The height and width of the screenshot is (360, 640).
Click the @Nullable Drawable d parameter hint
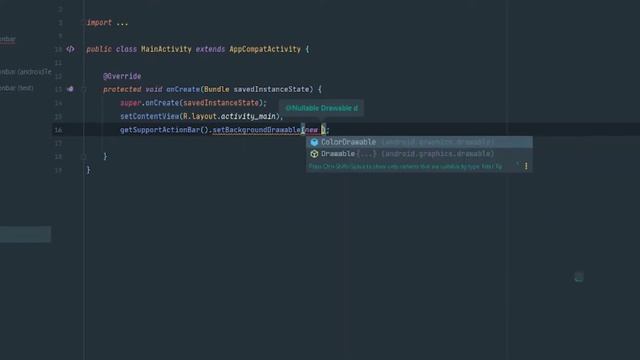(x=322, y=108)
